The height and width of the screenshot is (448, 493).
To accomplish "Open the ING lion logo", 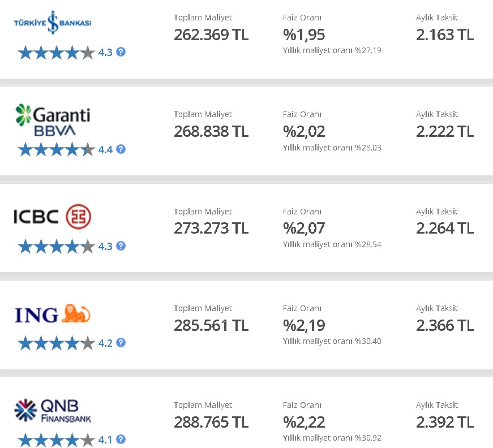I will tap(53, 313).
